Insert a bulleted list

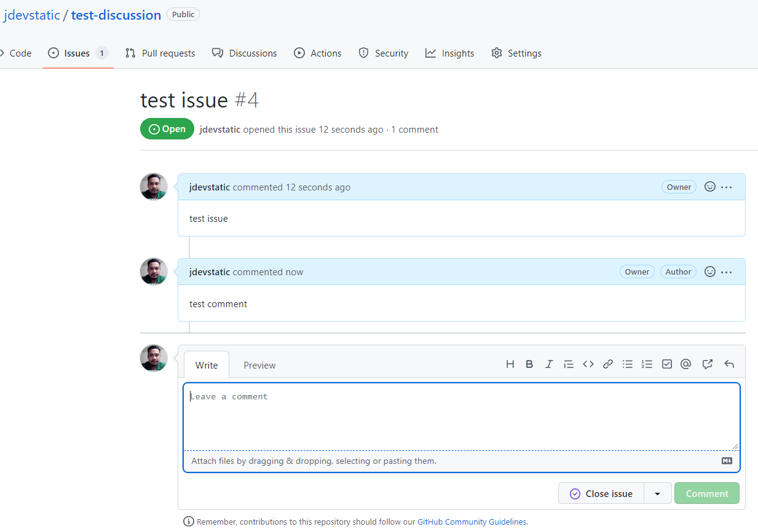tap(628, 364)
